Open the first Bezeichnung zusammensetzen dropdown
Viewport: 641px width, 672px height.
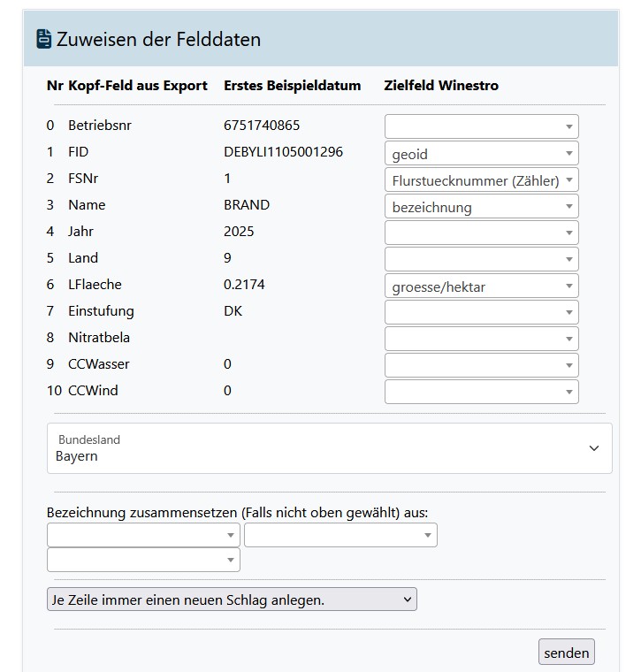[143, 535]
